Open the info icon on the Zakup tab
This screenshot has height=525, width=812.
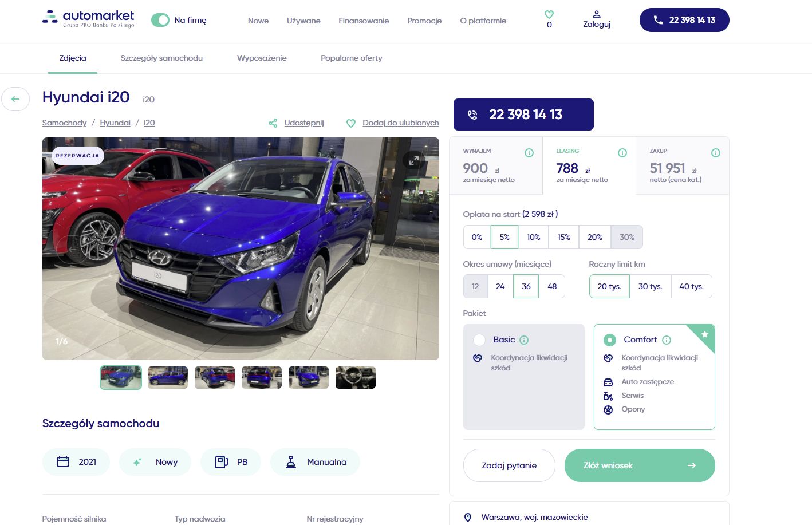716,153
